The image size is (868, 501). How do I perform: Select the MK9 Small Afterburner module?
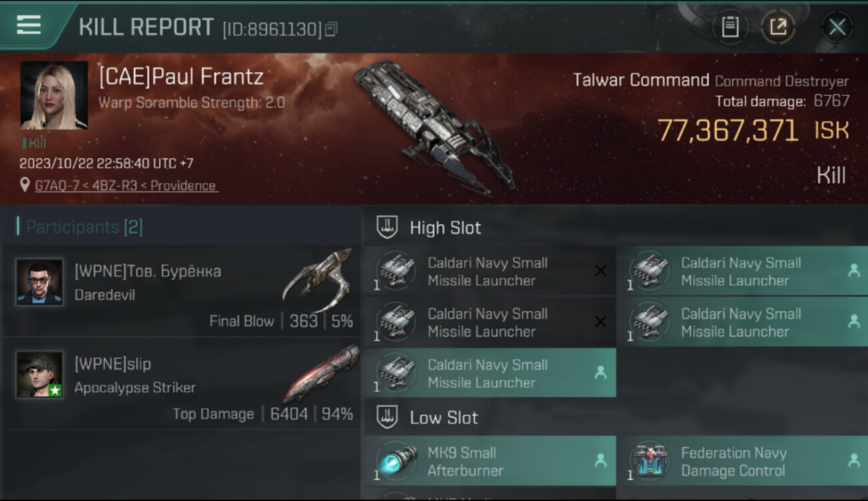(x=489, y=462)
